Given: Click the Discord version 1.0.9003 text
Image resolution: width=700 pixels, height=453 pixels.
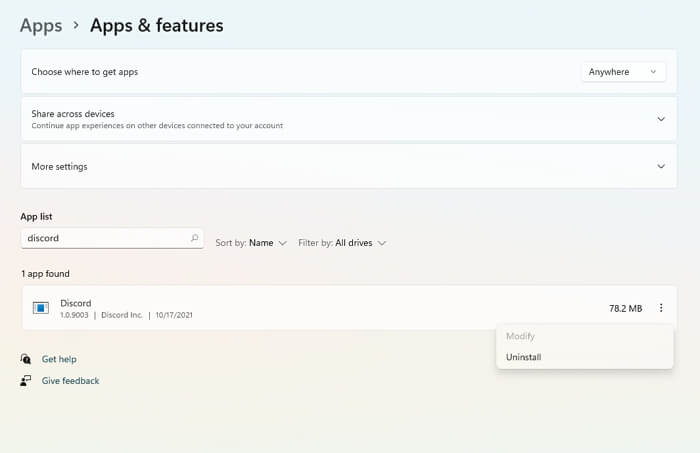Looking at the screenshot, I should tap(74, 315).
